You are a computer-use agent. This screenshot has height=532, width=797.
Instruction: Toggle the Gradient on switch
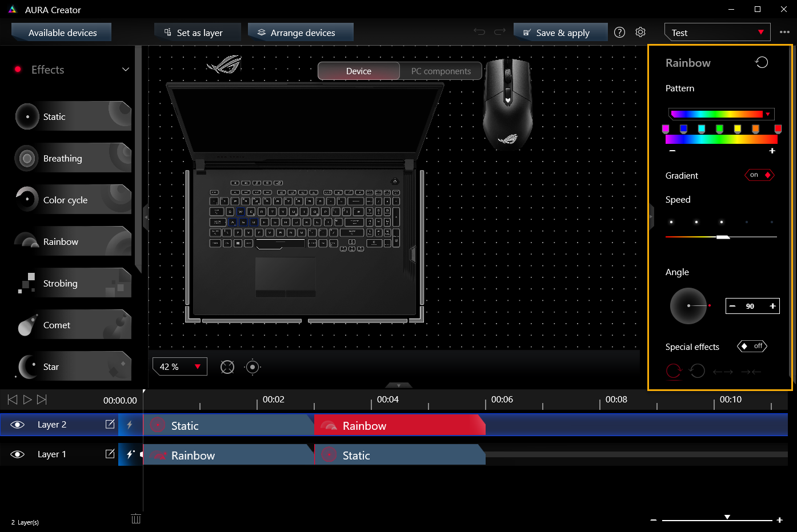(x=759, y=175)
